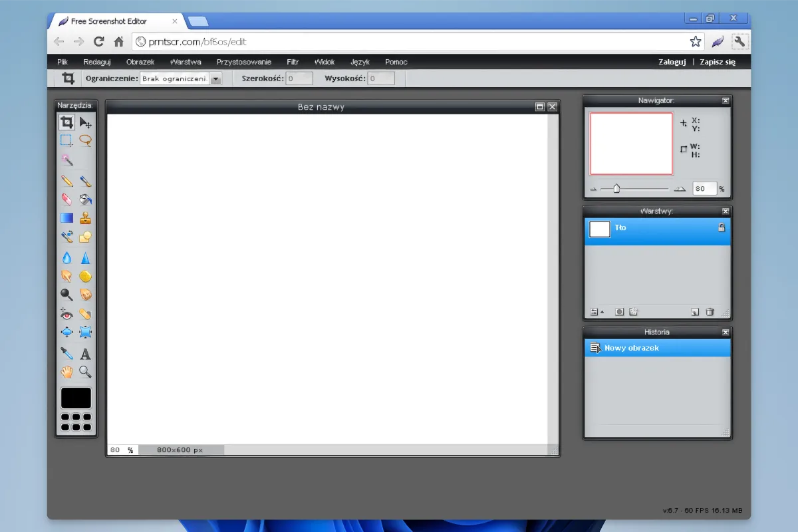Click the Navigator zoom slider handle

tap(616, 189)
